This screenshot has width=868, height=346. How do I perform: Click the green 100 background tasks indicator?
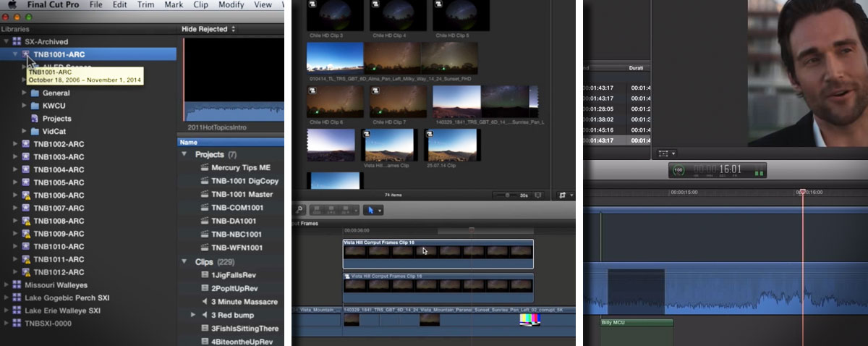coord(678,171)
